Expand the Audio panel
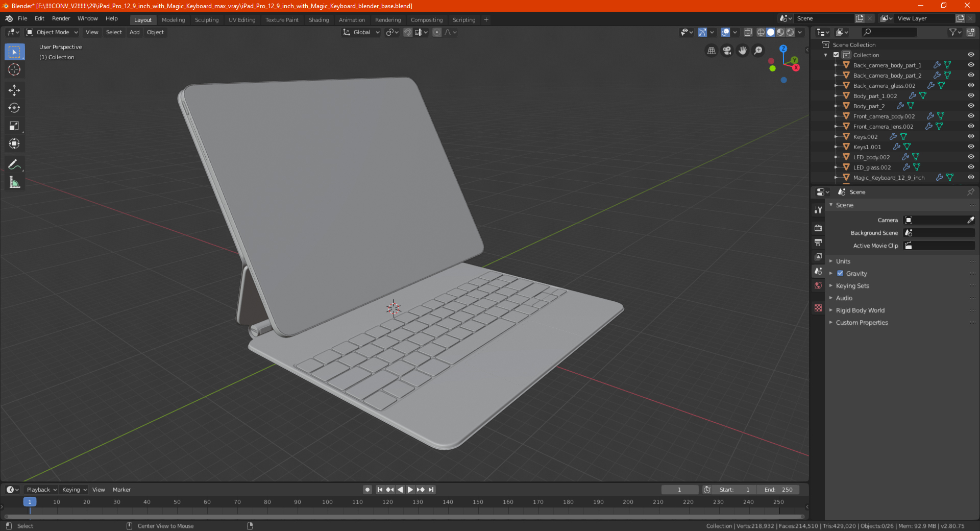The width and height of the screenshot is (980, 531). point(844,298)
